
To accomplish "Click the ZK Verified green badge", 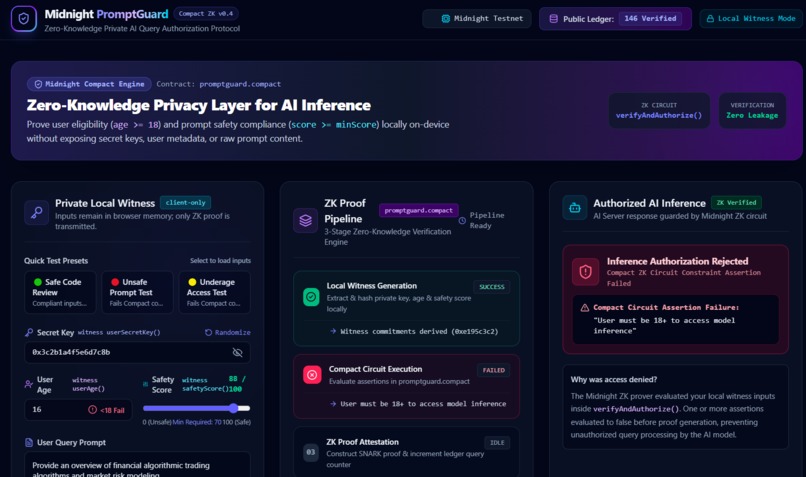I will [x=736, y=203].
